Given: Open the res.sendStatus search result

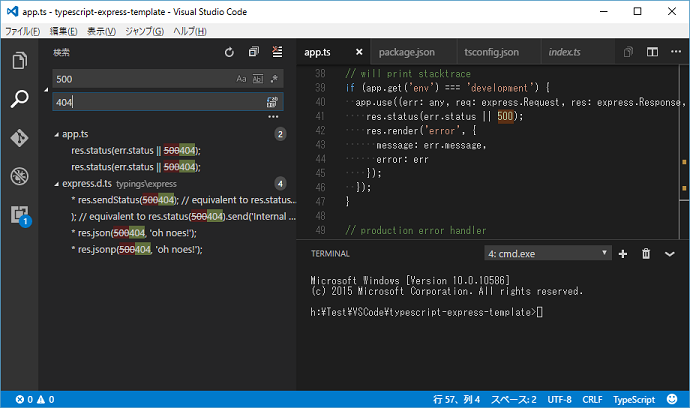Looking at the screenshot, I should tap(184, 200).
